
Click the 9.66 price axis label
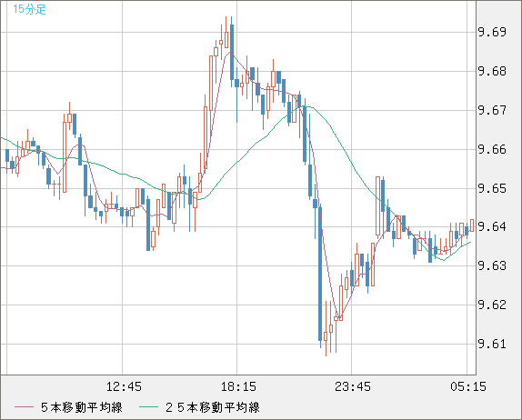[492, 149]
